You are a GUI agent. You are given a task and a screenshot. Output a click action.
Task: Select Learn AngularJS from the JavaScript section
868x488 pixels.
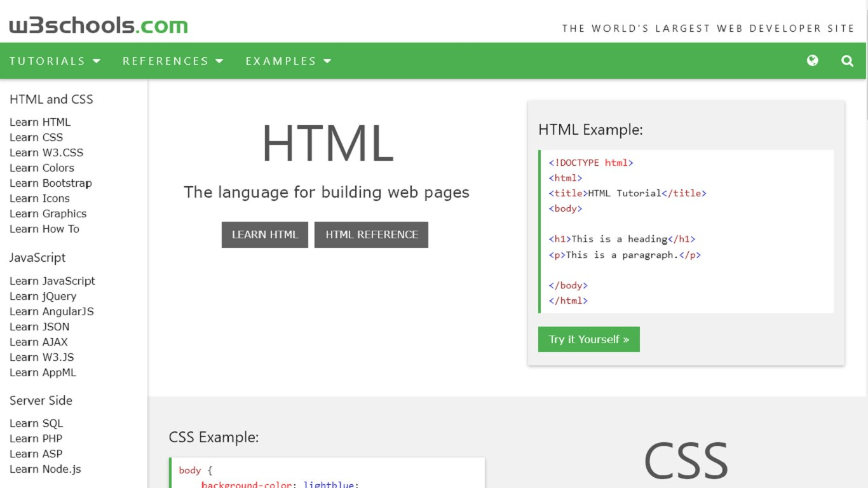[x=51, y=311]
